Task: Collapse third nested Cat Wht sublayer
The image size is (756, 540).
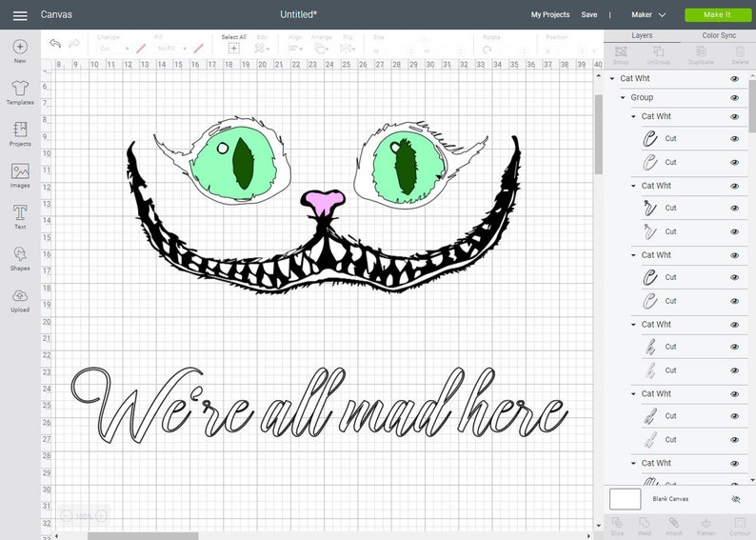Action: coord(633,255)
